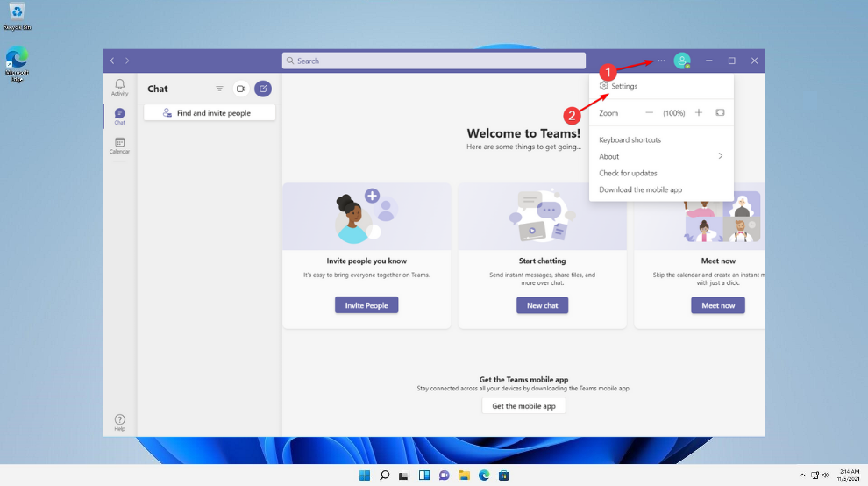This screenshot has height=486, width=868.
Task: Zoom in with the plus icon
Action: pos(699,112)
